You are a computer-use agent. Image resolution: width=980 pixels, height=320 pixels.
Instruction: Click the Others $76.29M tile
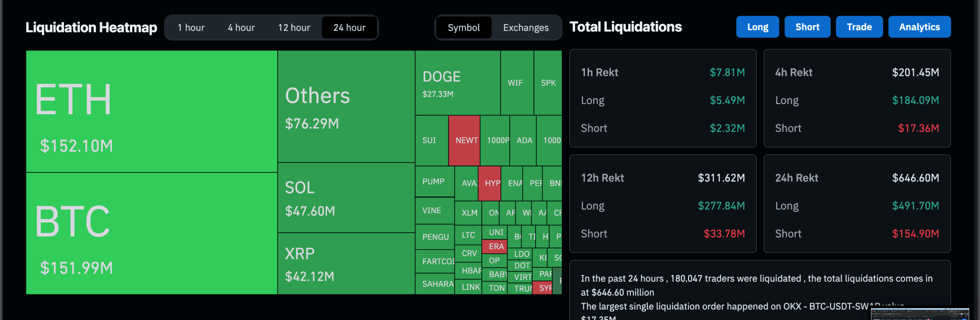click(346, 106)
